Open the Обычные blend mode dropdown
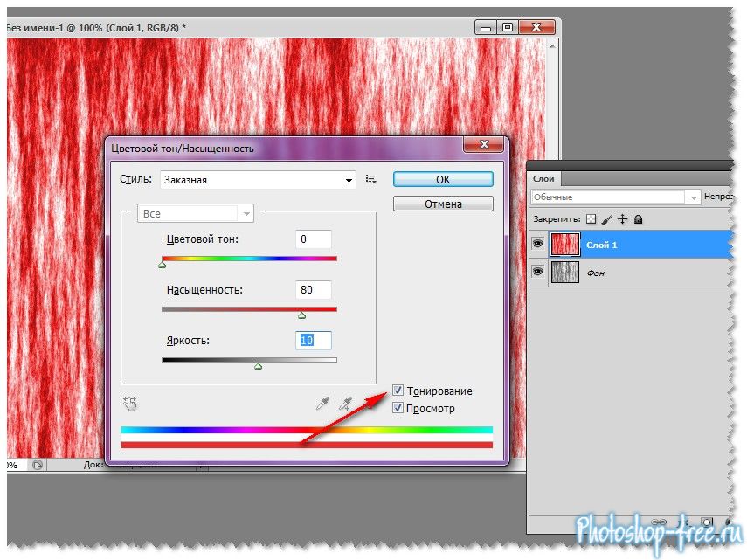This screenshot has height=560, width=747. point(616,197)
